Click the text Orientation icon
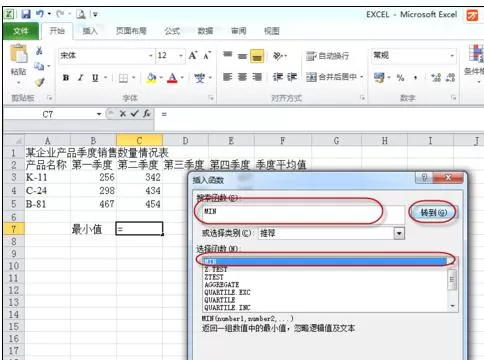This screenshot has height=360, width=484. [278, 56]
